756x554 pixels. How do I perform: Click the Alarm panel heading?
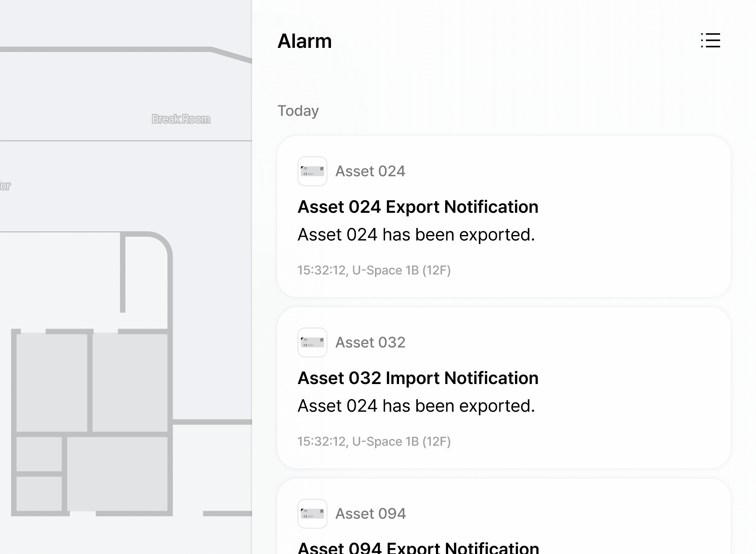tap(304, 41)
